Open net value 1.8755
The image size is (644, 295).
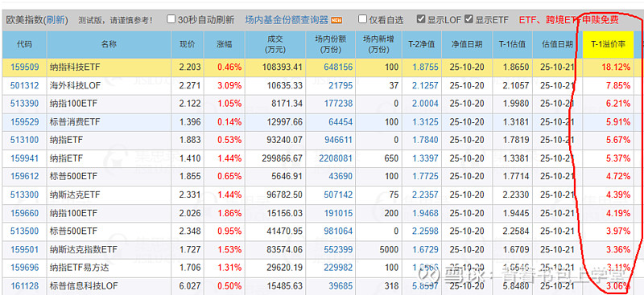coord(425,68)
